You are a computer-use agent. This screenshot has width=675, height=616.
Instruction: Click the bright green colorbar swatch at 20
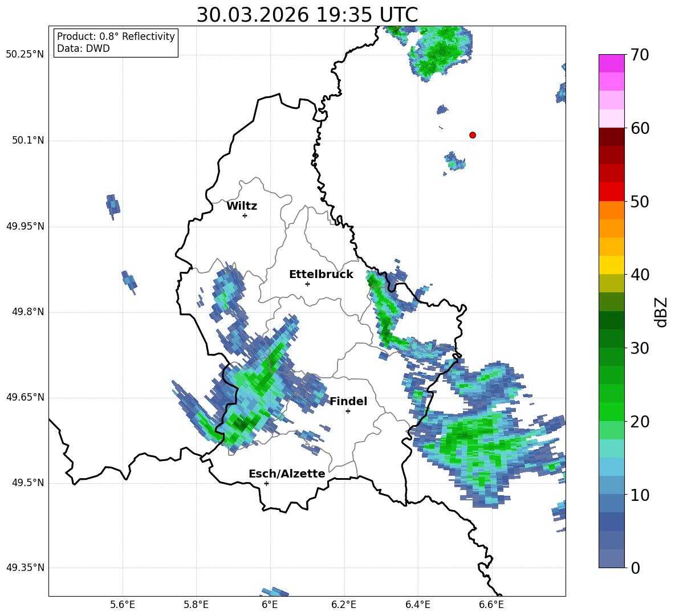[611, 412]
